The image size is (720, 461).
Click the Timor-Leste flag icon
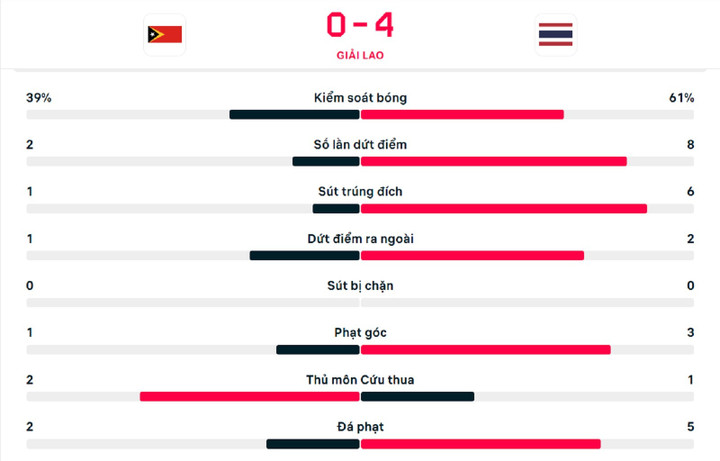(164, 35)
